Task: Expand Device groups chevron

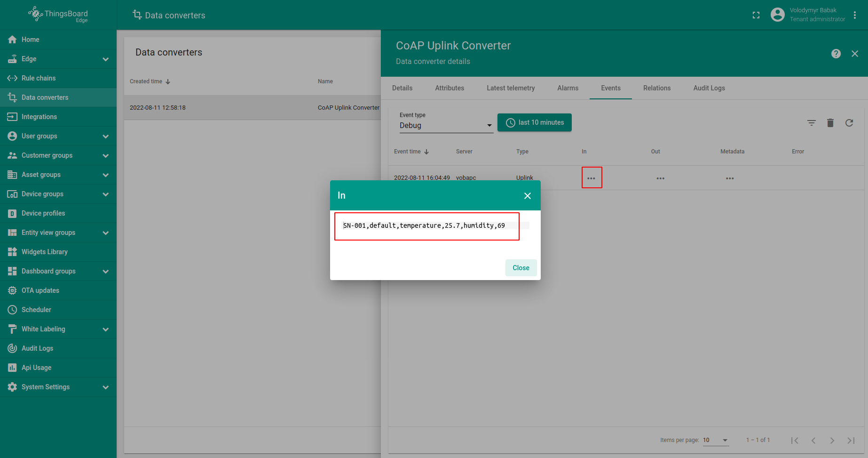Action: click(x=106, y=194)
